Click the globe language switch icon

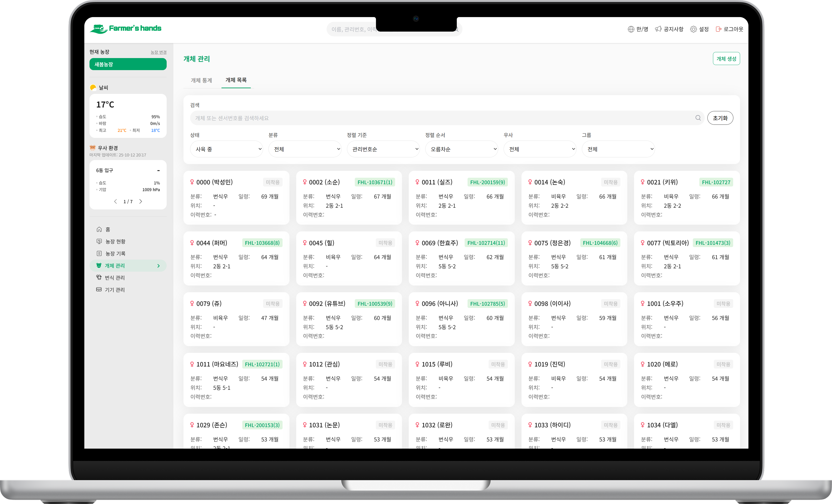click(631, 29)
